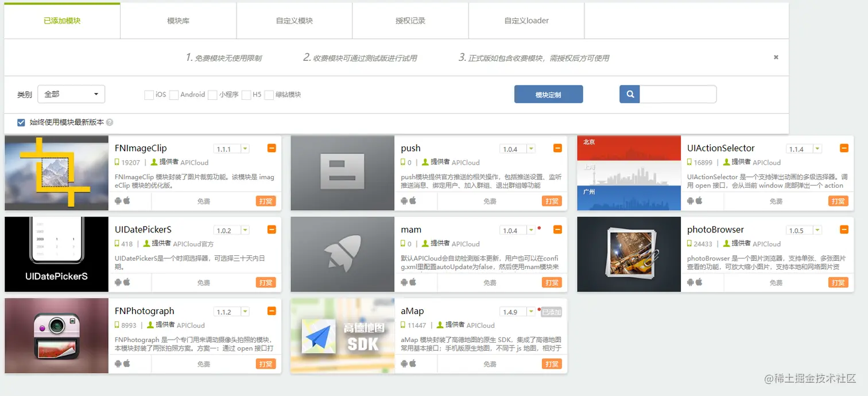Viewport: 868px width, 396px height.
Task: Remove UIDatePickerS using its minus icon
Action: 272,230
